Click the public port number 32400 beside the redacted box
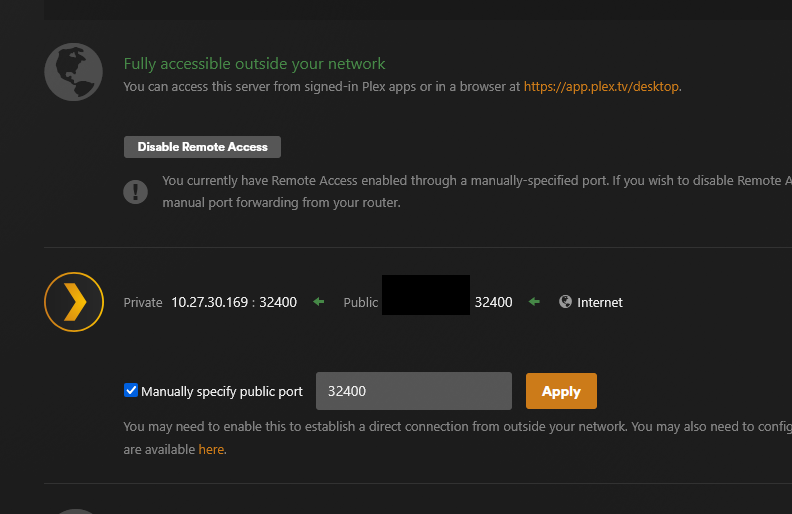The image size is (792, 514). click(493, 302)
